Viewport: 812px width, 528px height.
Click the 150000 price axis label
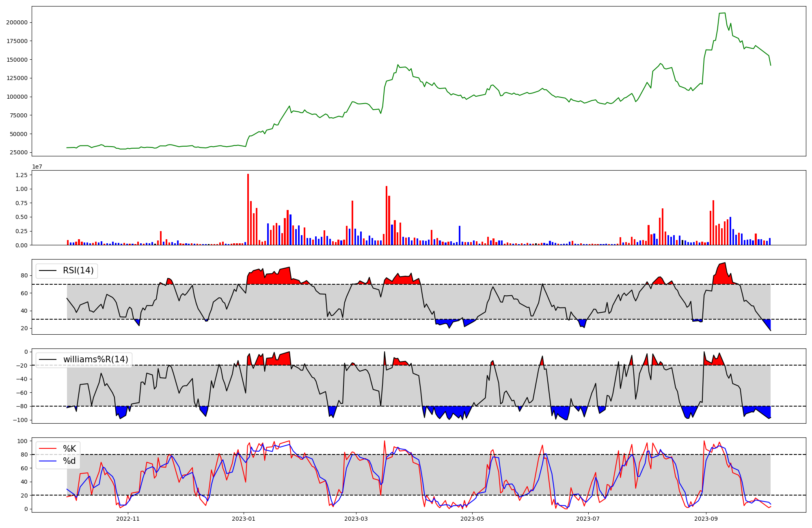[x=17, y=60]
